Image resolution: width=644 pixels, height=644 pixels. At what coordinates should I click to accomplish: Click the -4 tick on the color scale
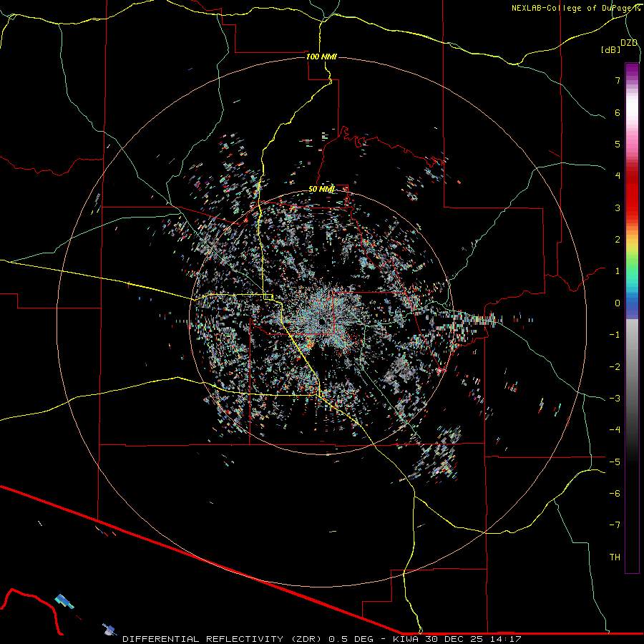pyautogui.click(x=615, y=430)
